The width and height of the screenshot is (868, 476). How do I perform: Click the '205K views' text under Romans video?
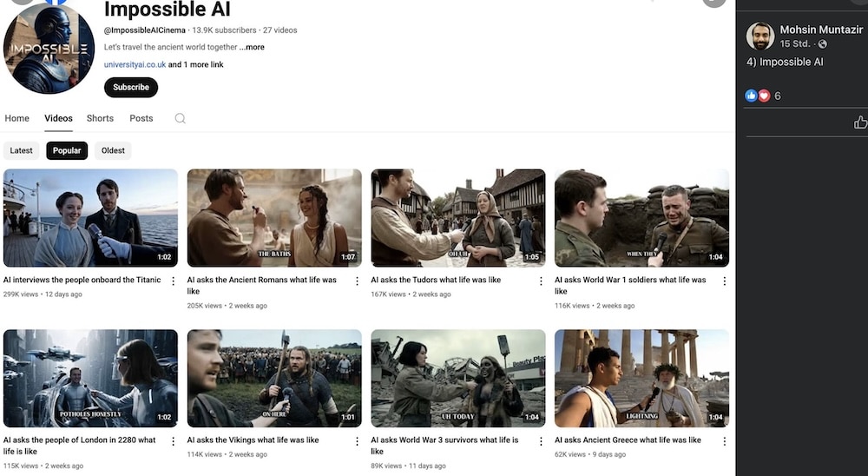point(204,306)
